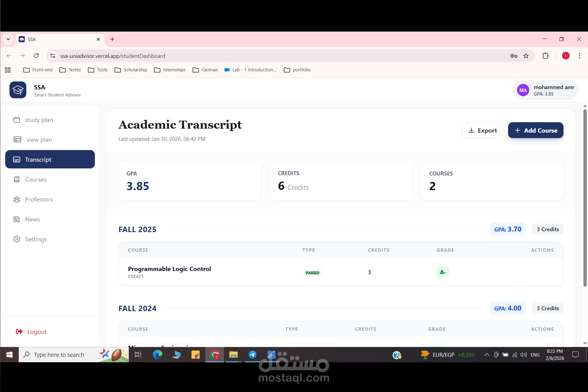Open the tab search dropdown arrow
The height and width of the screenshot is (392, 588).
pyautogui.click(x=8, y=39)
